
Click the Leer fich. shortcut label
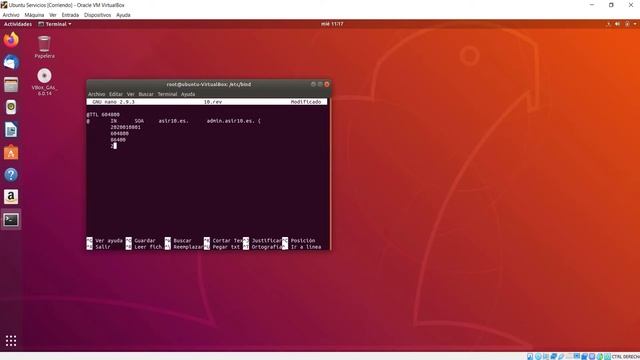coord(149,247)
